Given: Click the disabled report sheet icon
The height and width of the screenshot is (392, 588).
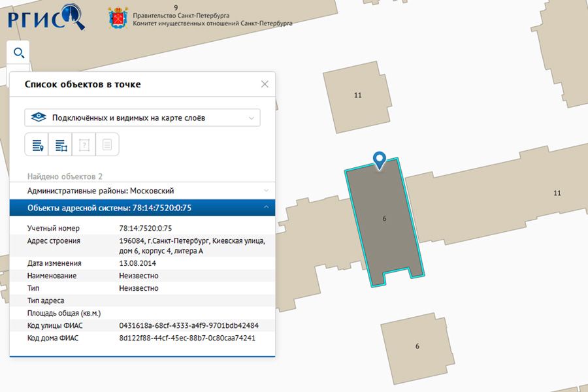Looking at the screenshot, I should click(x=107, y=144).
